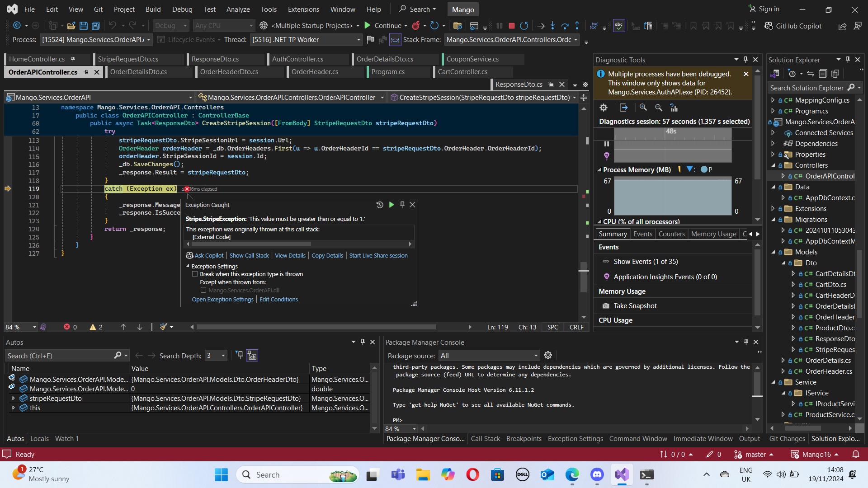
Task: Click the Copy Details link
Action: tap(327, 255)
